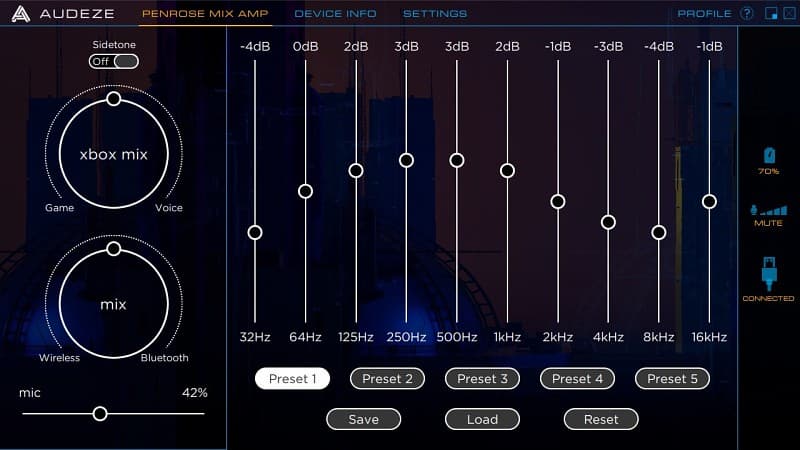Click the 500Hz EQ slider handle
Viewport: 800px width, 450px height.
coord(457,160)
